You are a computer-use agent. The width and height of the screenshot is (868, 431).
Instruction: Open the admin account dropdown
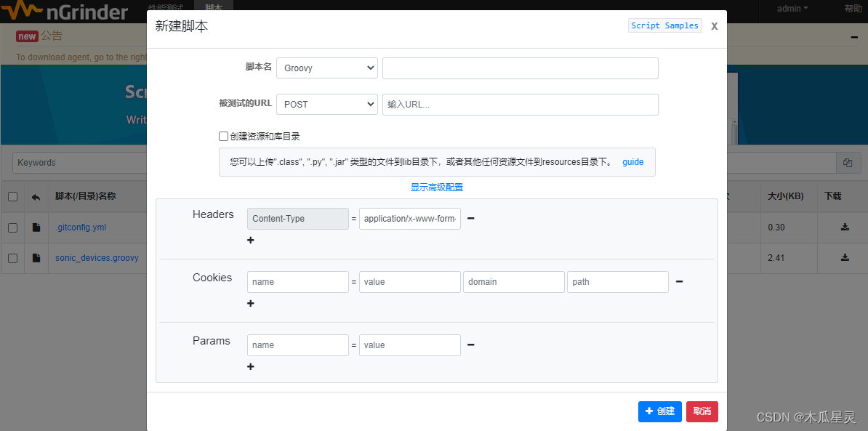pyautogui.click(x=792, y=9)
